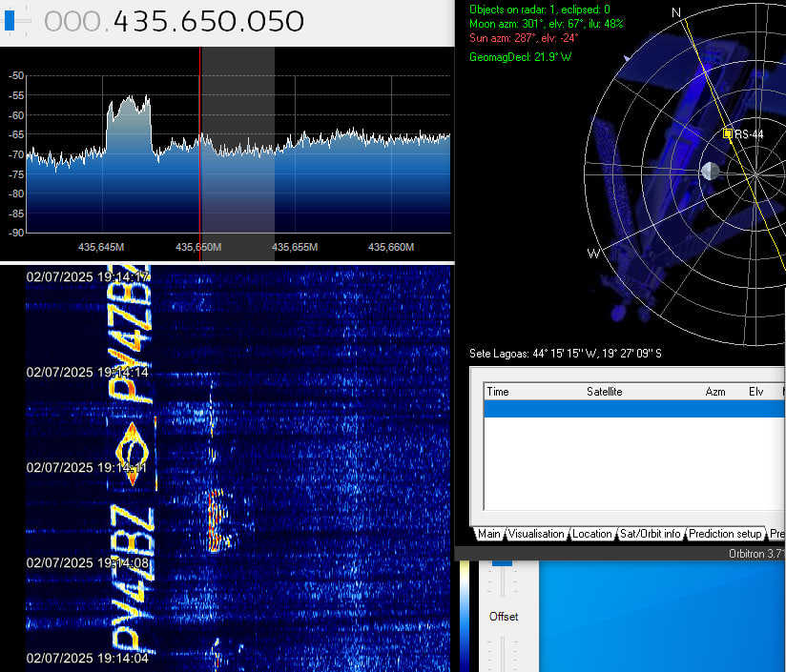Image resolution: width=786 pixels, height=672 pixels.
Task: Open the Visualisation tab
Action: pyautogui.click(x=537, y=534)
